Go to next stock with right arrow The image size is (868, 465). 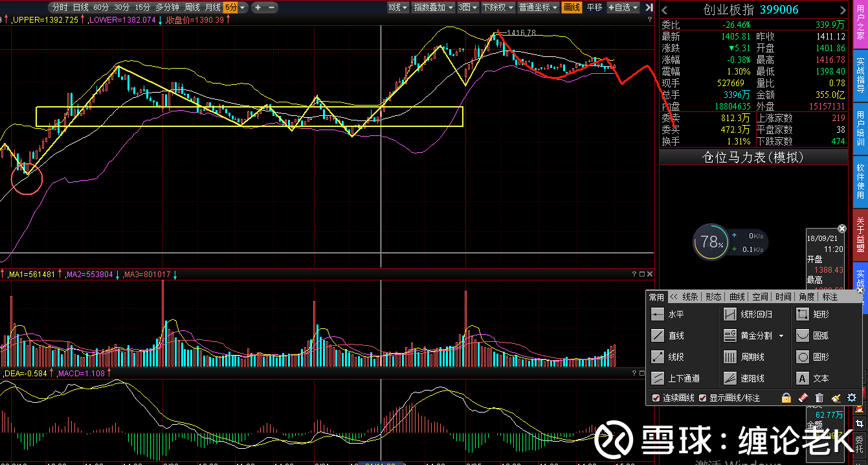pyautogui.click(x=841, y=10)
